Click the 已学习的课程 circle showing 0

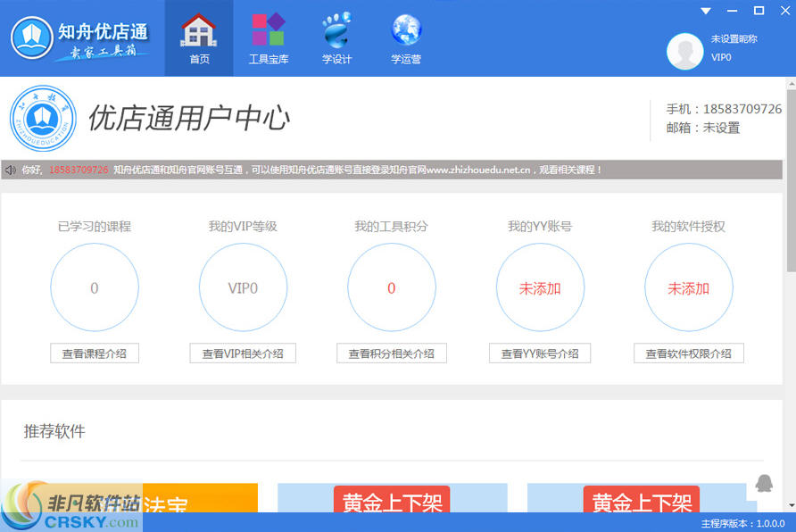click(95, 287)
